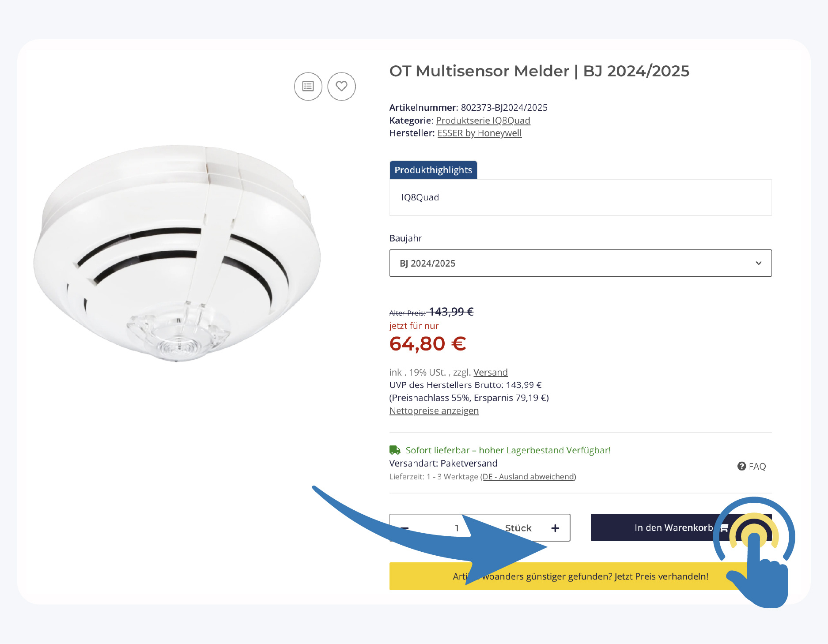Increase quantity with plus button
Image resolution: width=828 pixels, height=644 pixels.
[x=555, y=528]
